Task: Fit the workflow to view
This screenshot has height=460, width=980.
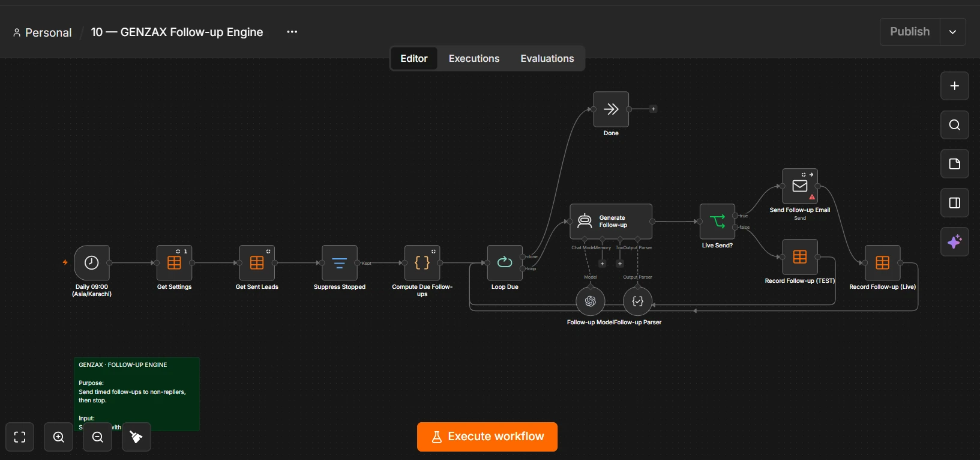Action: (x=20, y=437)
